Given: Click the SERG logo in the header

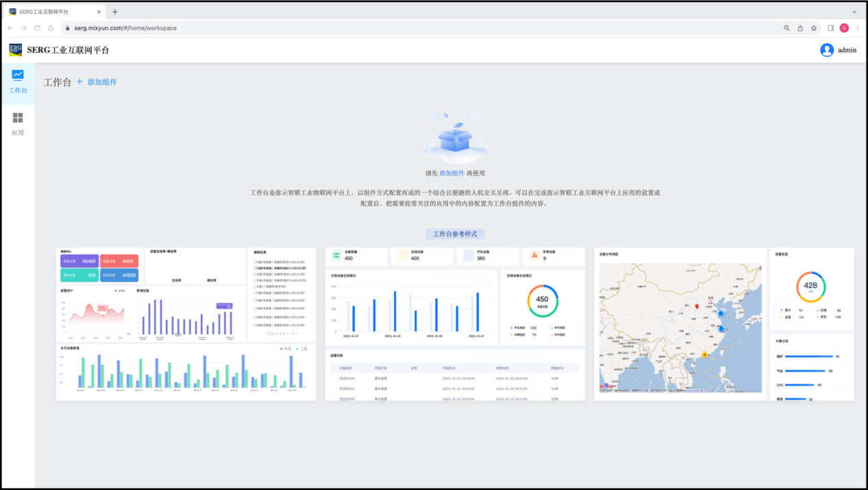Looking at the screenshot, I should point(15,50).
